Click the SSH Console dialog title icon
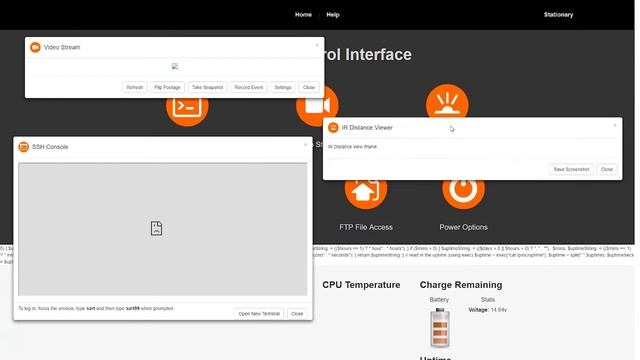 (24, 147)
